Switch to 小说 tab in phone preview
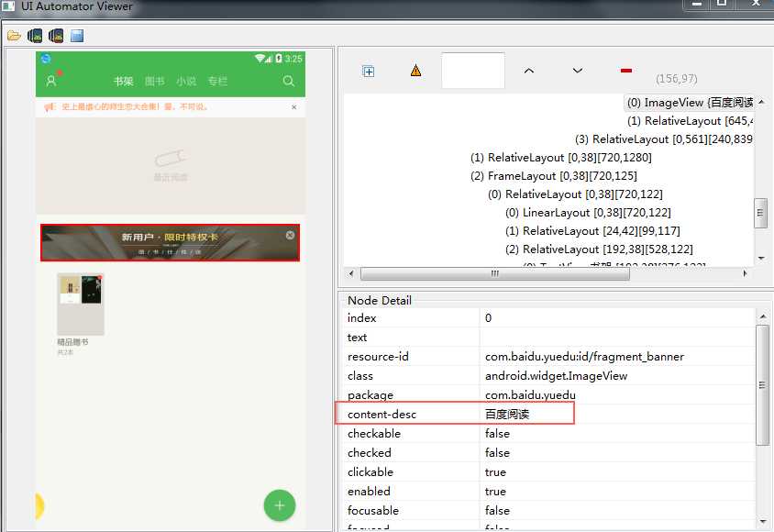Image resolution: width=774 pixels, height=532 pixels. click(x=186, y=81)
